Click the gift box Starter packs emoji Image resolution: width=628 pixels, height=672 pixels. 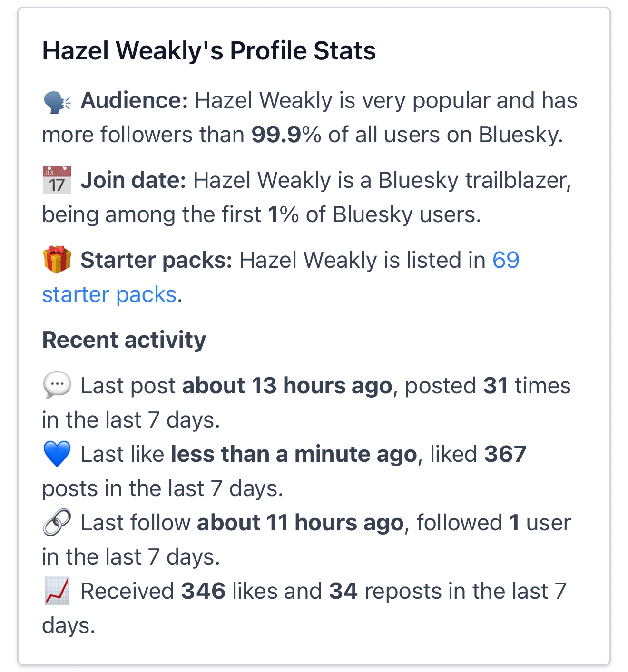click(57, 260)
